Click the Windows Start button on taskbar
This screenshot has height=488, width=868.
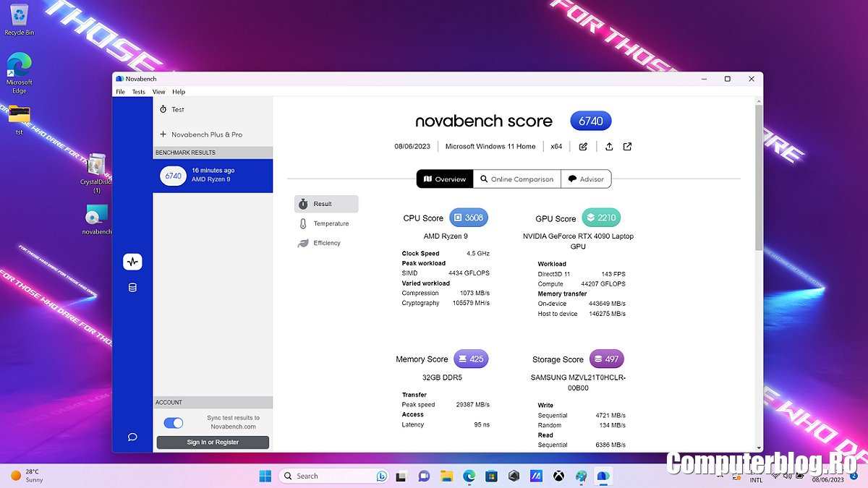click(x=265, y=476)
